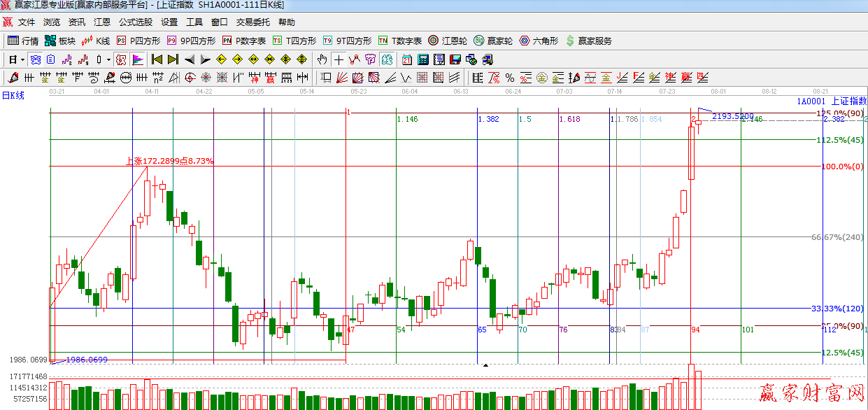Open the 江恩轮 Gann wheel tool
This screenshot has width=868, height=410.
pyautogui.click(x=448, y=41)
